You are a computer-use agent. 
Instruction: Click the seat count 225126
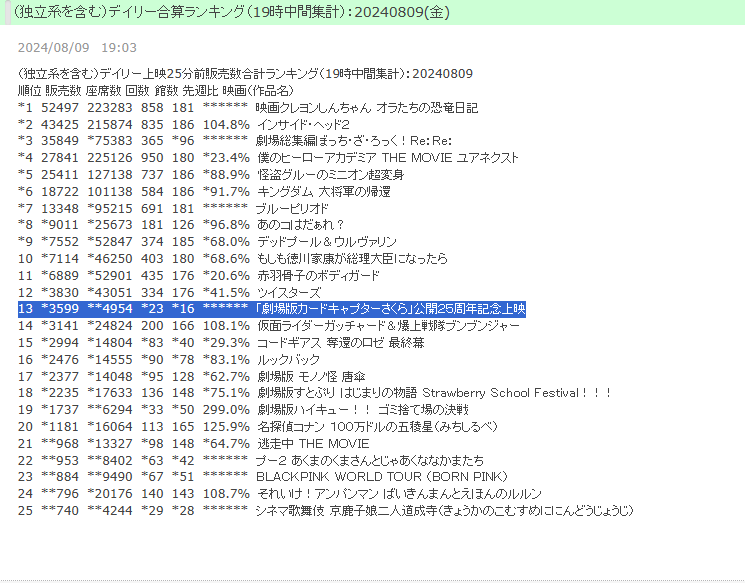click(110, 158)
